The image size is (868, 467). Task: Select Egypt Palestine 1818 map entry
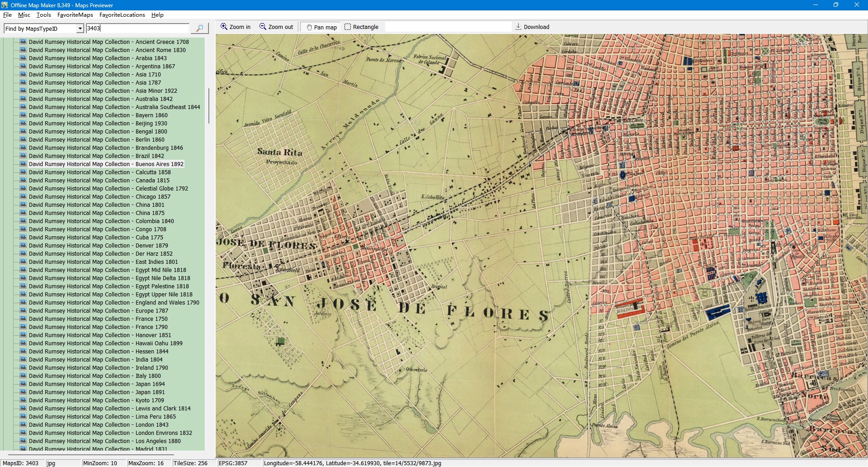pos(108,286)
